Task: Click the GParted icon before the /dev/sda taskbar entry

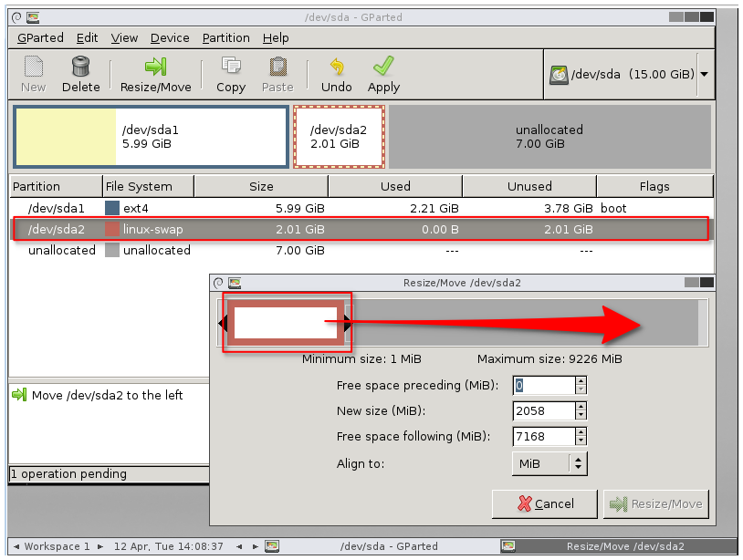Action: coord(272,546)
